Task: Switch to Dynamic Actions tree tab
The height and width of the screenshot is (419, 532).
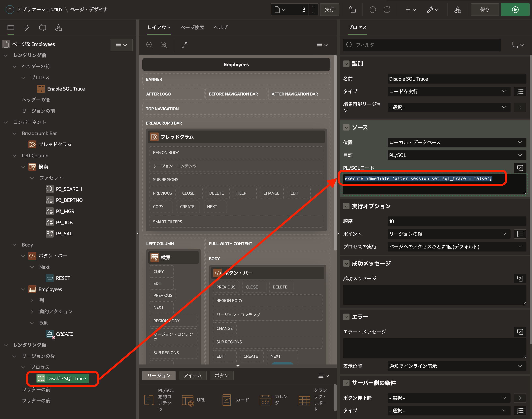Action: coord(27,27)
